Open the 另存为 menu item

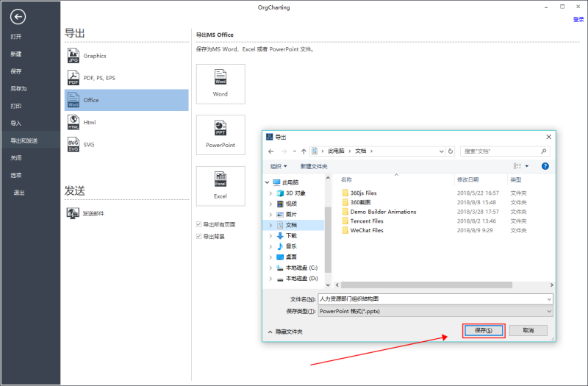(18, 88)
